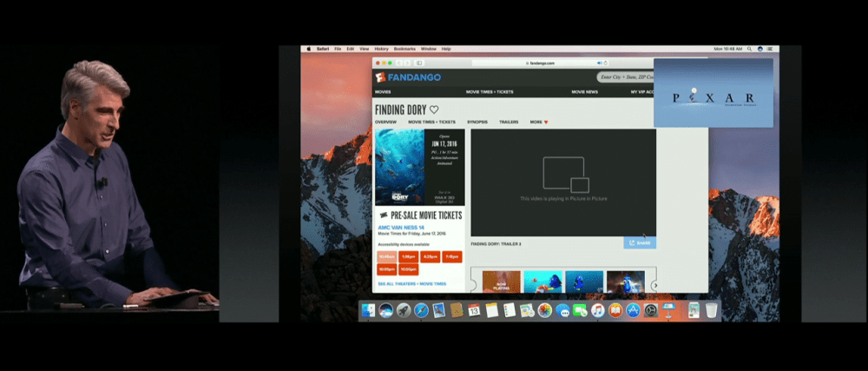Click Spotlight magnifier in menu bar
Screen dimensions: 868x371
pyautogui.click(x=750, y=49)
